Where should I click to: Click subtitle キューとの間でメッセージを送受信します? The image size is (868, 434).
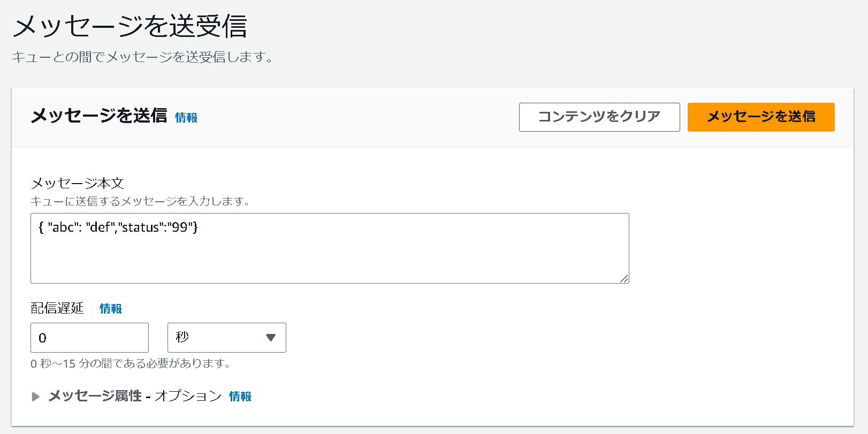[143, 57]
